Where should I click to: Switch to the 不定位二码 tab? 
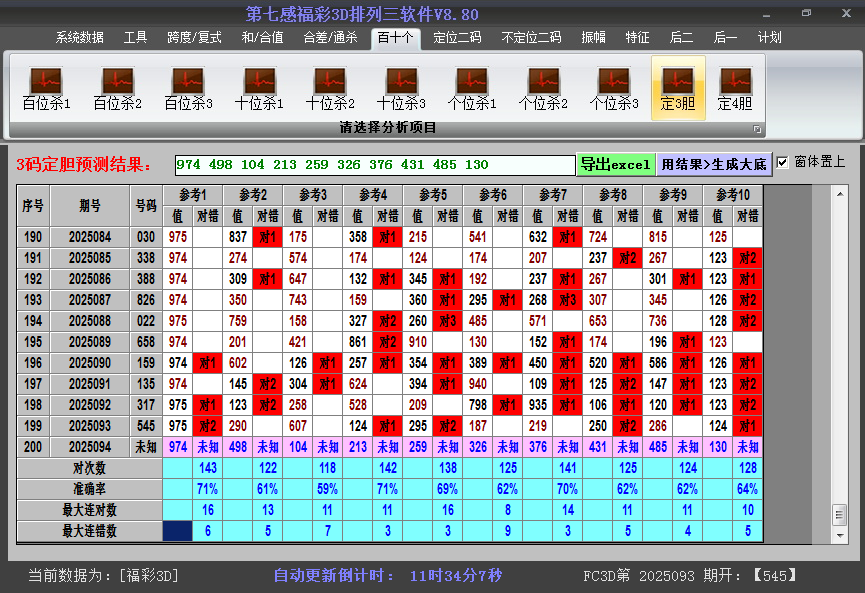[531, 38]
